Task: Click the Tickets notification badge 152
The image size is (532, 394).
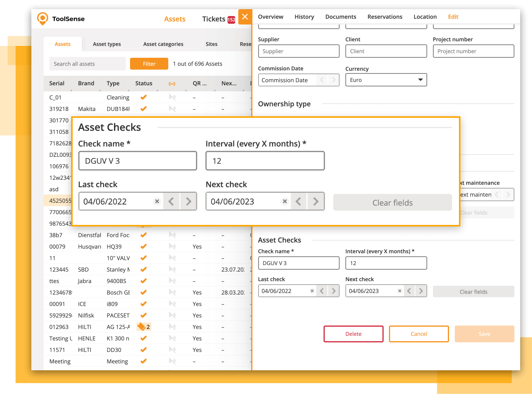Action: (231, 20)
